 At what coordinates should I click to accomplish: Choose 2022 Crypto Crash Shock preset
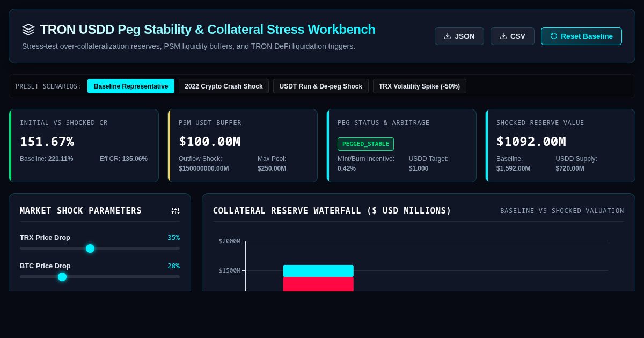(x=224, y=86)
